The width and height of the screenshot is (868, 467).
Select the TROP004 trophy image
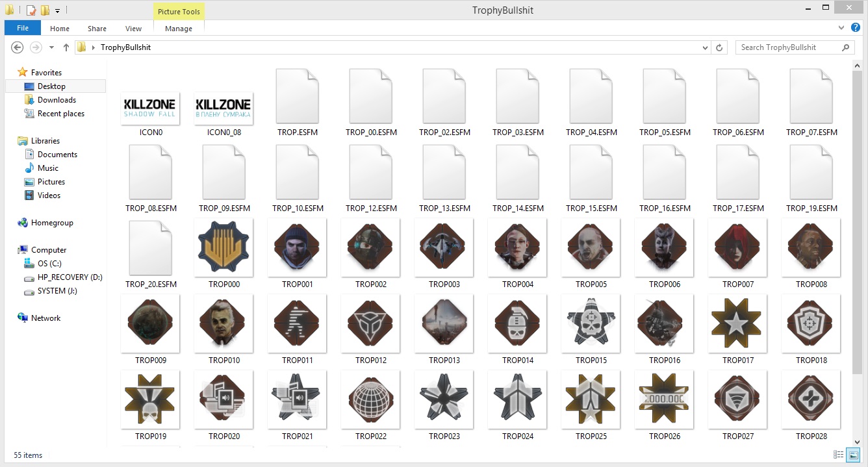pyautogui.click(x=518, y=247)
